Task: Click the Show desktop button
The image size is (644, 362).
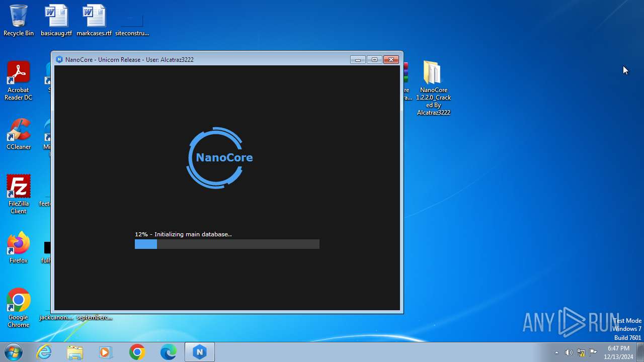Action: (640, 352)
